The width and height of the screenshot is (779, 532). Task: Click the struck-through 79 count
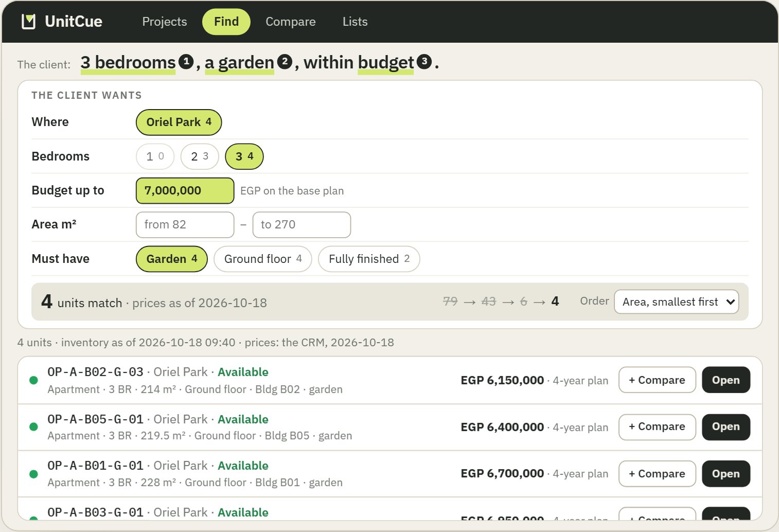[x=450, y=302]
